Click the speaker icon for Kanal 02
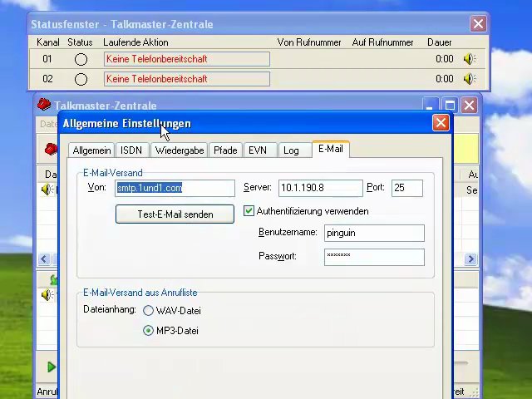 (x=469, y=79)
